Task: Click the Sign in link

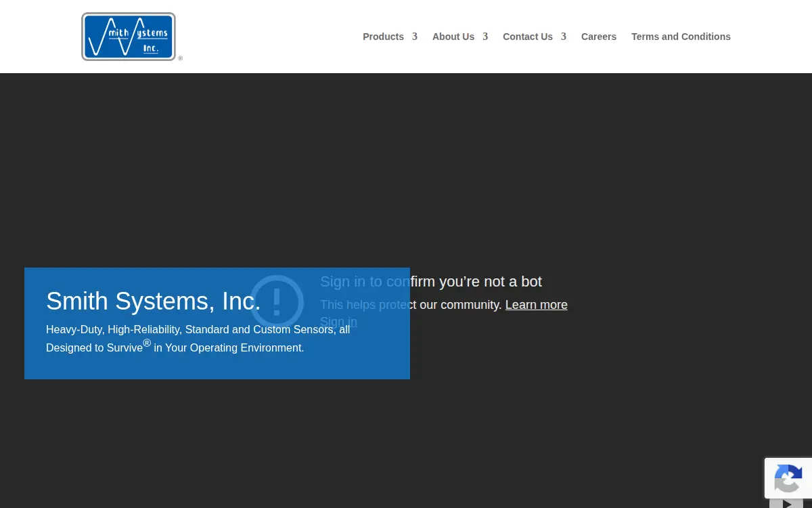Action: click(x=338, y=322)
